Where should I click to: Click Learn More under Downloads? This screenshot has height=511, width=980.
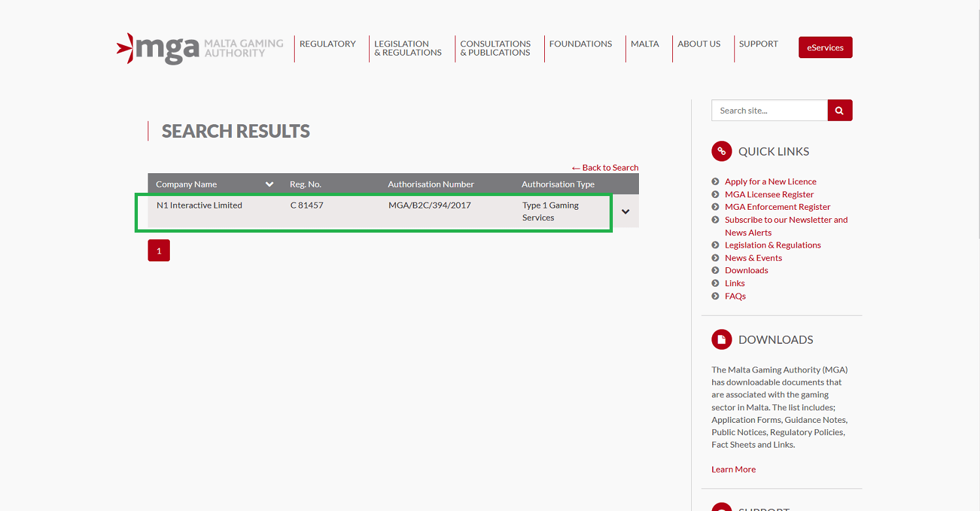click(734, 469)
